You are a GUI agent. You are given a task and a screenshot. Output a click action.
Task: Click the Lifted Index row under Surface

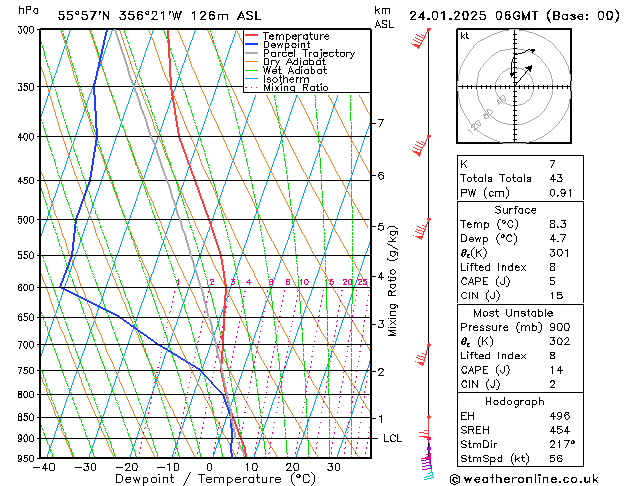pyautogui.click(x=520, y=267)
